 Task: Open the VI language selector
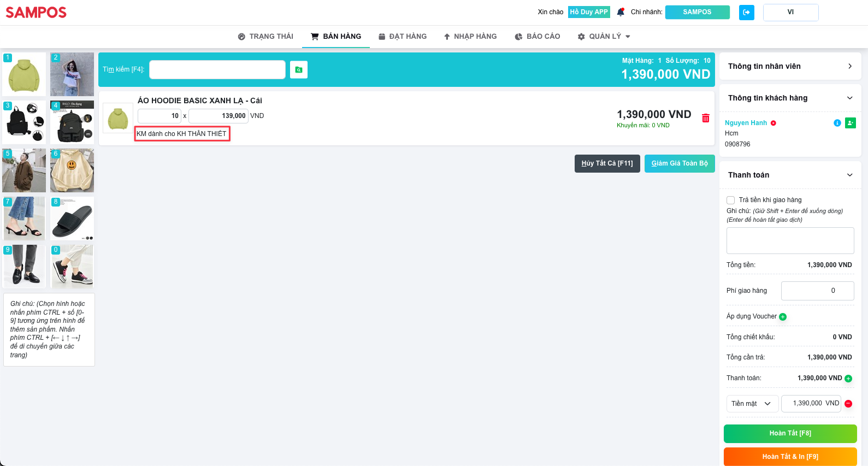coord(790,12)
